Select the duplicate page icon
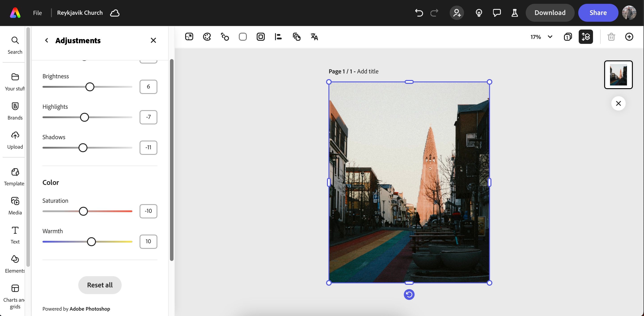This screenshot has height=316, width=644. [x=568, y=36]
